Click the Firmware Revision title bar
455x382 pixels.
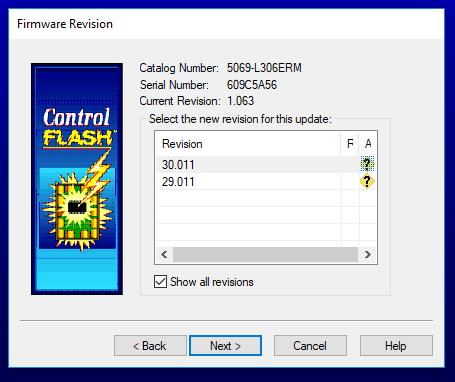point(227,24)
